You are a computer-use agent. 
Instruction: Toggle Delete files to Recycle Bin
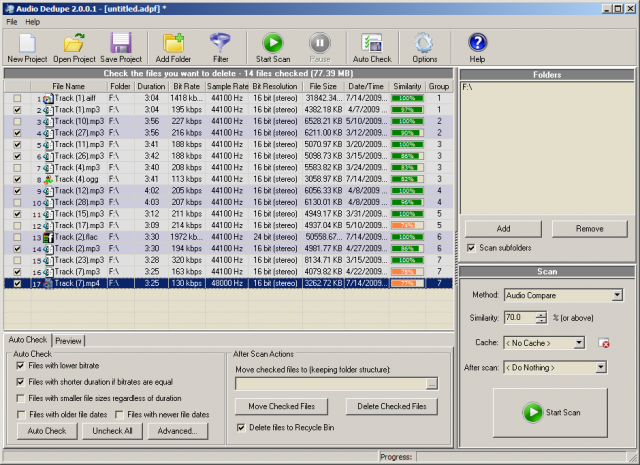[x=241, y=427]
